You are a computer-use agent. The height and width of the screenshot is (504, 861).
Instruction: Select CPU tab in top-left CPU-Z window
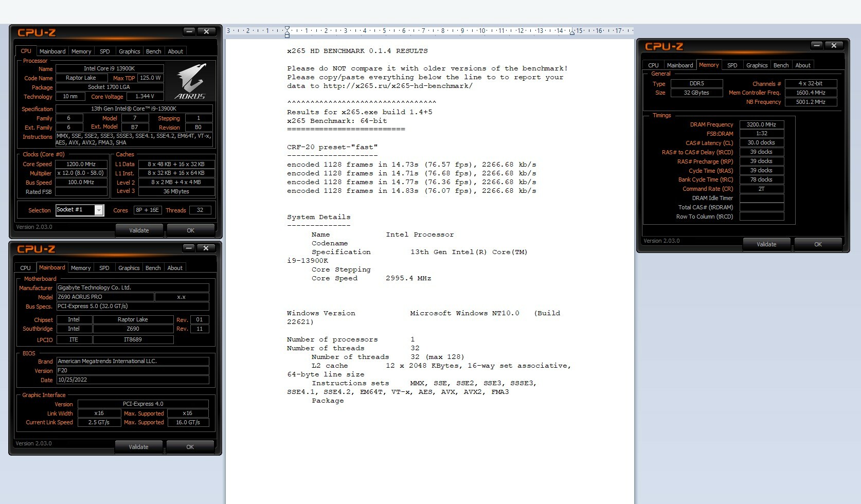click(x=26, y=51)
